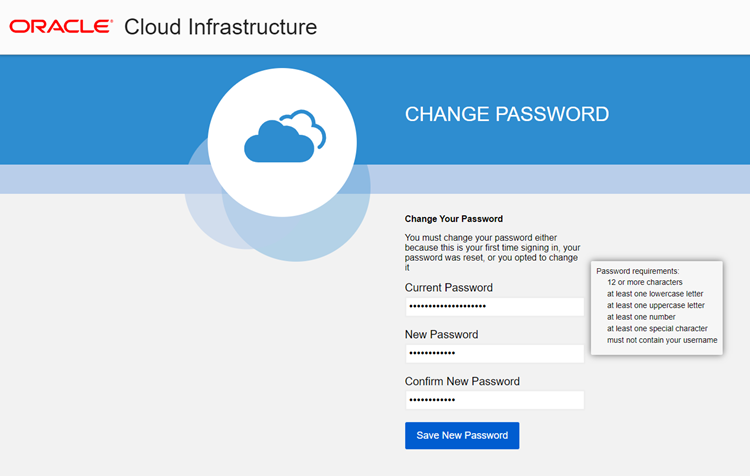Click the 'at least one lowercase letter' line
750x476 pixels.
pyautogui.click(x=655, y=294)
